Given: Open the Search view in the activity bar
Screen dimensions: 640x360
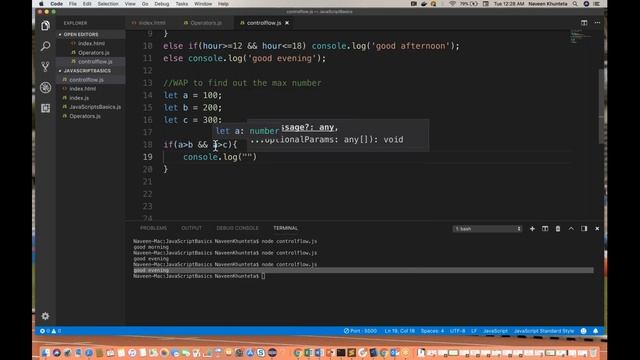Looking at the screenshot, I should [45, 46].
